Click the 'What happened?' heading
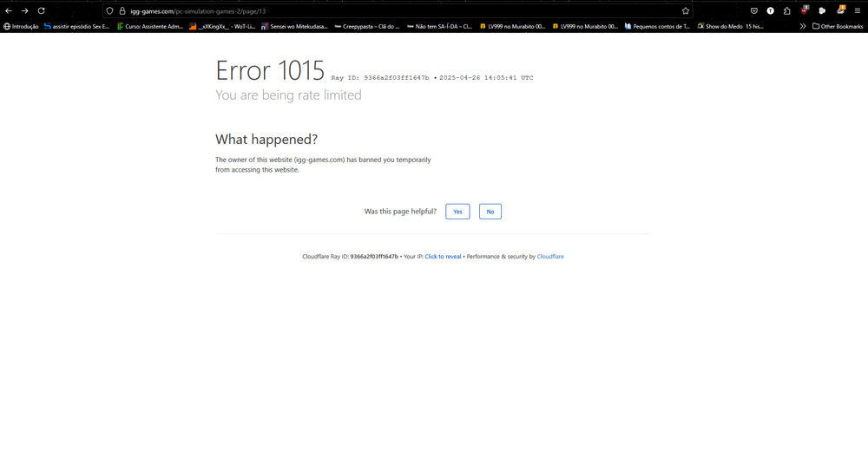This screenshot has width=868, height=470. (x=266, y=140)
